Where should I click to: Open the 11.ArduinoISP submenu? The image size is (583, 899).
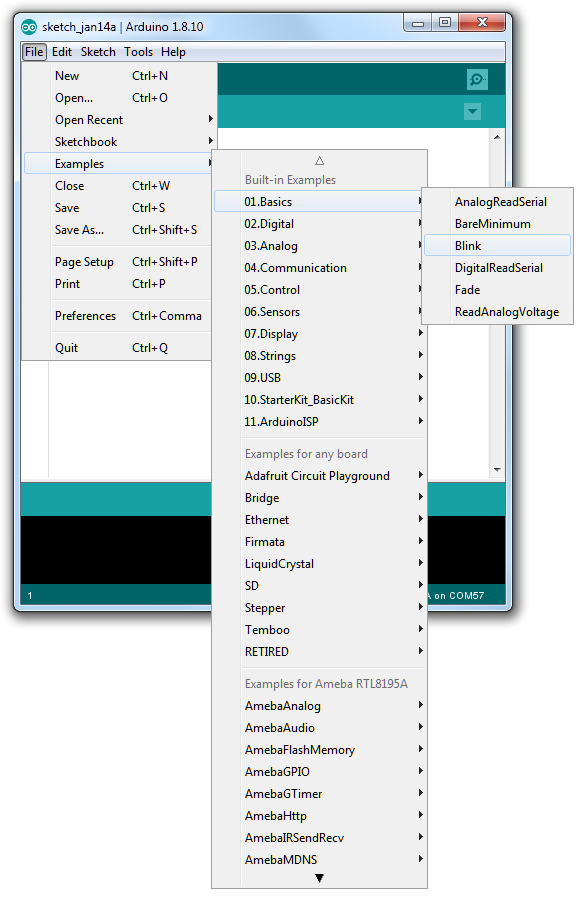[x=319, y=421]
